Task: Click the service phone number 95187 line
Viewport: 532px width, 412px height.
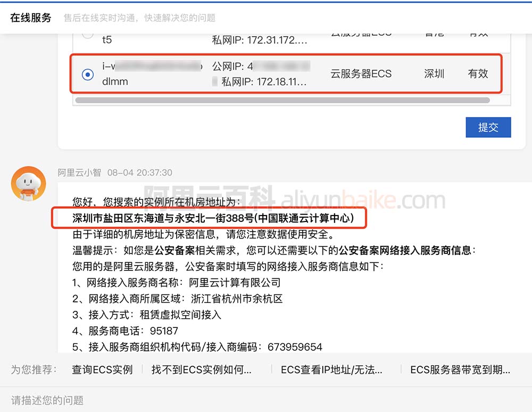Action: point(125,331)
